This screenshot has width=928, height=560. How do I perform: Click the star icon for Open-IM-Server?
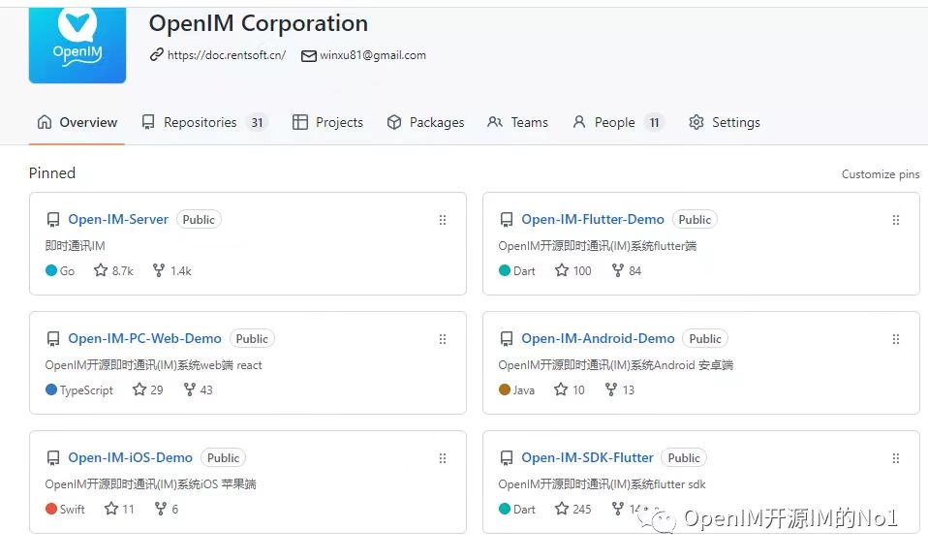101,271
